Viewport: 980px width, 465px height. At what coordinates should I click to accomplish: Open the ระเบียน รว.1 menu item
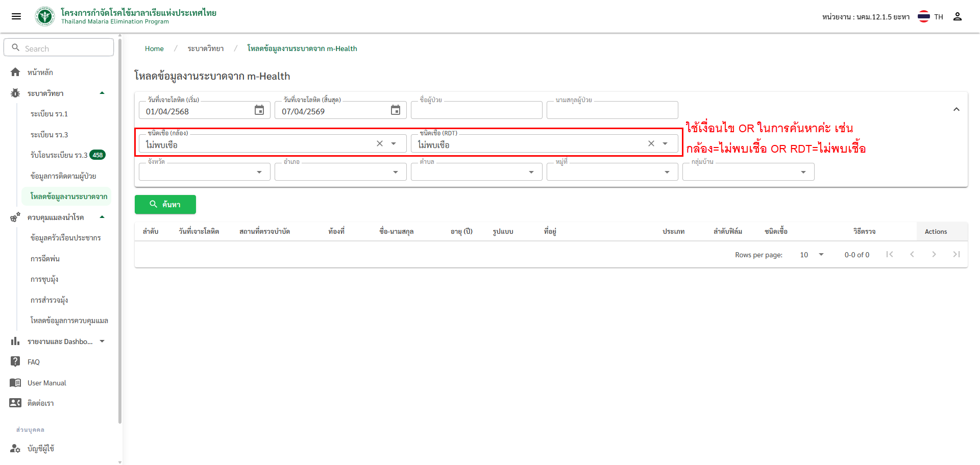pos(49,114)
